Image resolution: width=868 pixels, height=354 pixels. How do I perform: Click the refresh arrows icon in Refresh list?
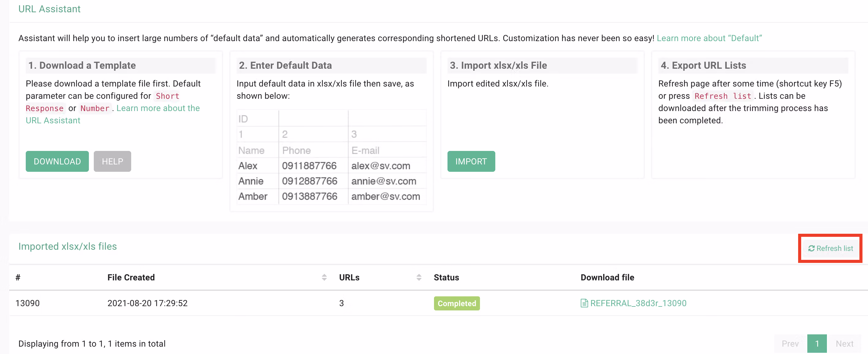coord(811,248)
